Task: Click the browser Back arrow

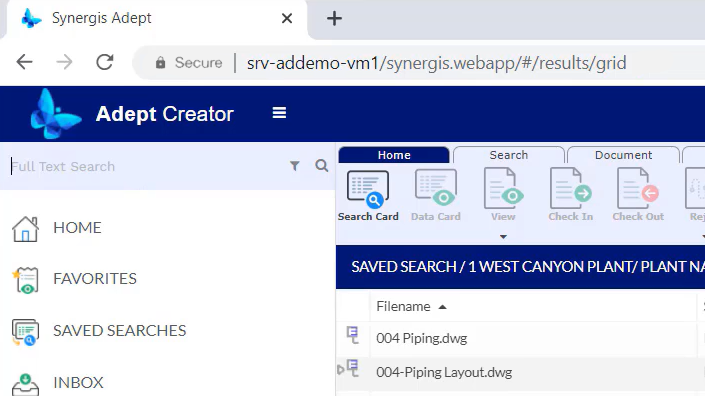Action: pyautogui.click(x=24, y=62)
